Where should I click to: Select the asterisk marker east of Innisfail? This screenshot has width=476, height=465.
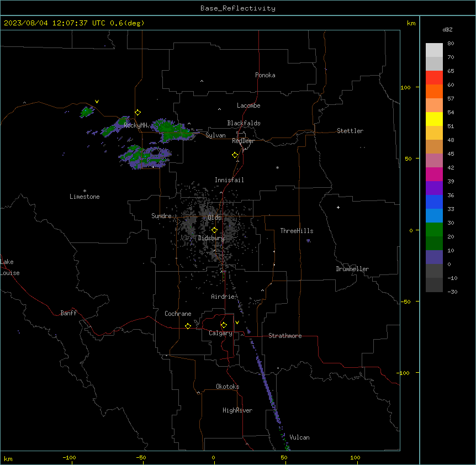277,167
